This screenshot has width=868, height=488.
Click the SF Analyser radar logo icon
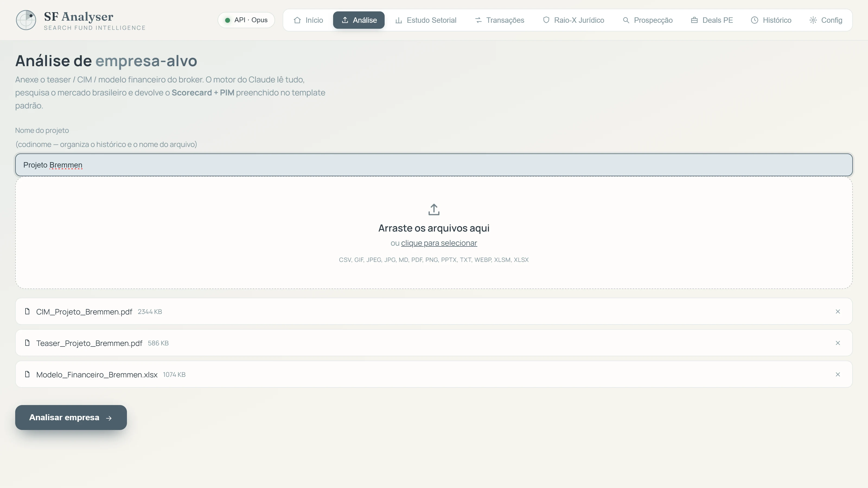26,20
